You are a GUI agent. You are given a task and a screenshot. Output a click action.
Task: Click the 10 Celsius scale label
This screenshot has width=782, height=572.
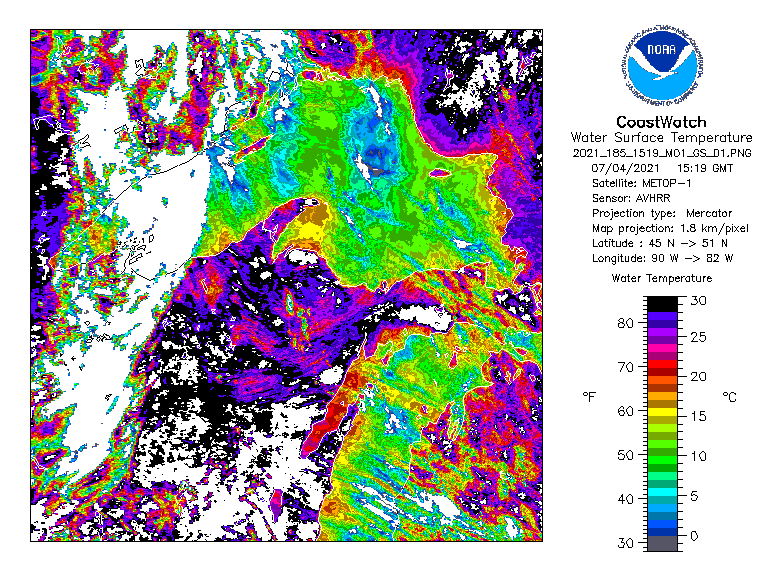pos(698,456)
